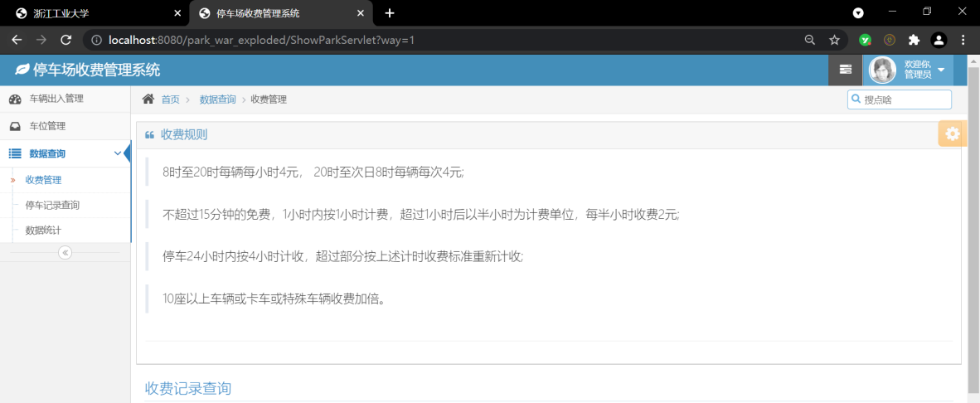The width and height of the screenshot is (980, 403).
Task: Open the zoom magnifier in address bar
Action: [x=810, y=40]
